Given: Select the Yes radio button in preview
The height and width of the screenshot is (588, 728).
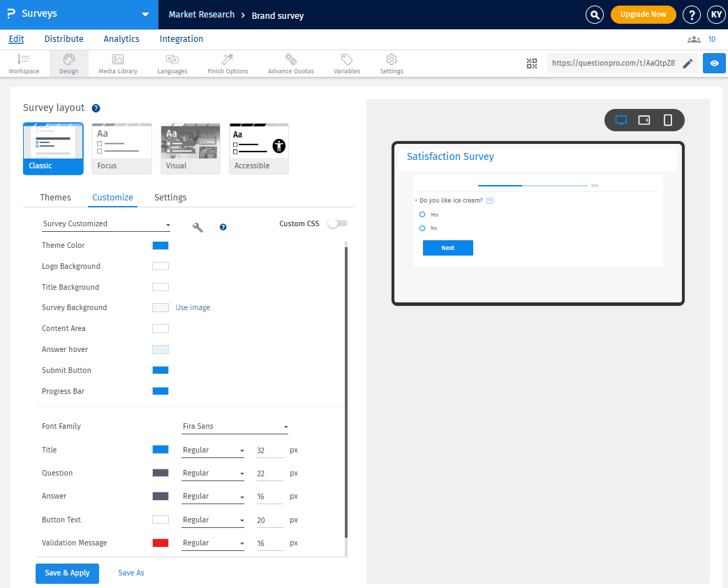Looking at the screenshot, I should tap(421, 214).
